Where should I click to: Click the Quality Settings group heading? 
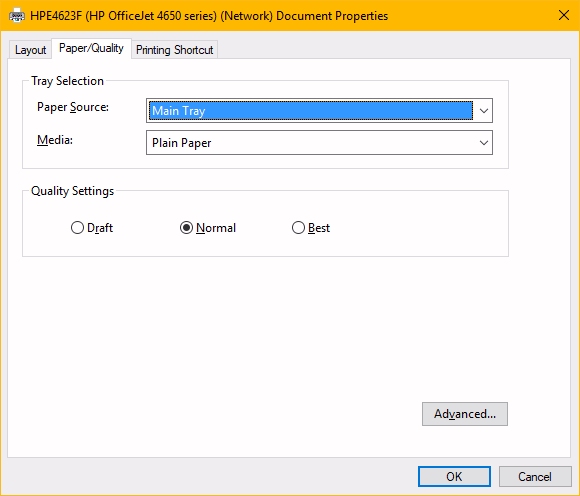click(72, 191)
